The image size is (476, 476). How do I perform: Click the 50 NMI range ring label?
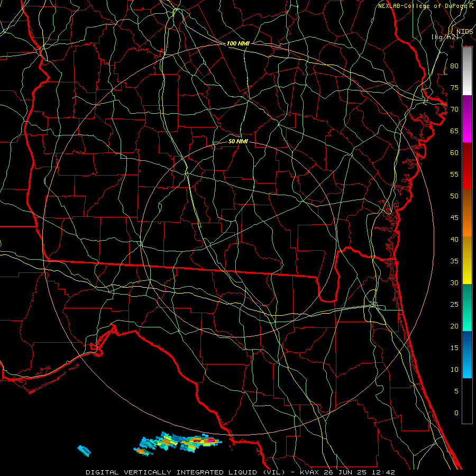[238, 141]
